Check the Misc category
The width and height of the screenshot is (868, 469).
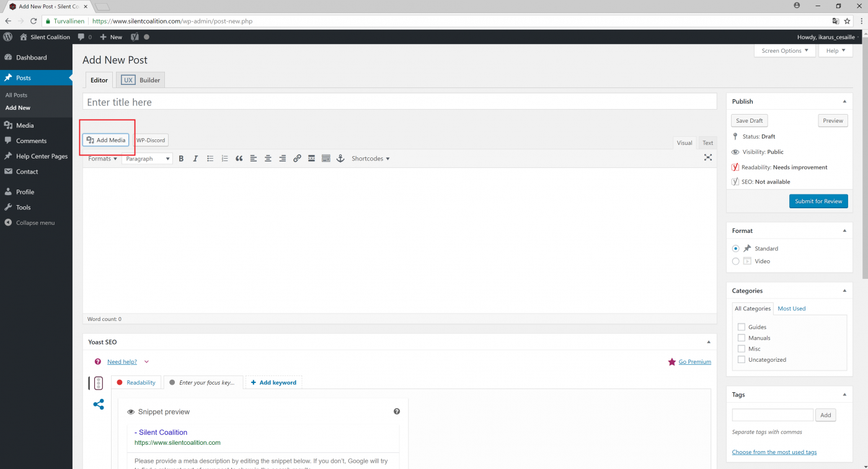click(x=741, y=349)
